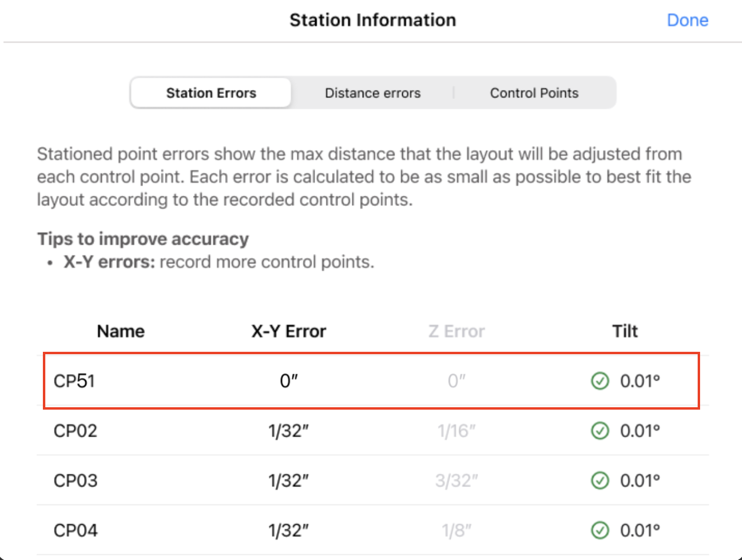The height and width of the screenshot is (560, 742).
Task: Click the Name column header
Action: point(120,331)
